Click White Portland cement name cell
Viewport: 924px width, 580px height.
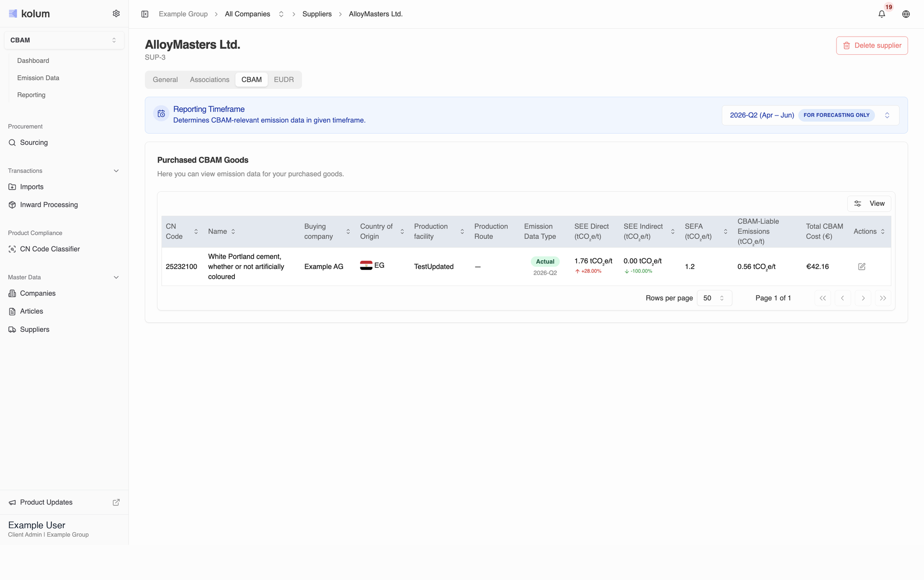pos(246,266)
